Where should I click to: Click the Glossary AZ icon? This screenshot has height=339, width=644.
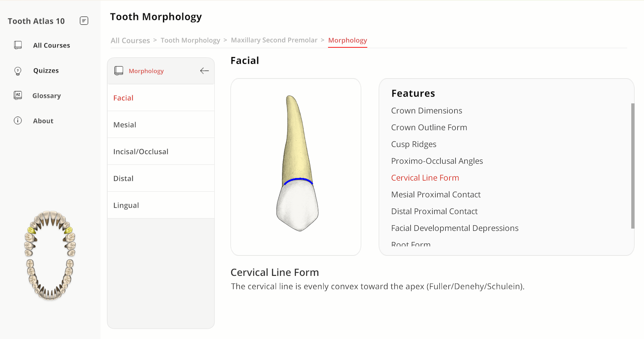coord(18,96)
